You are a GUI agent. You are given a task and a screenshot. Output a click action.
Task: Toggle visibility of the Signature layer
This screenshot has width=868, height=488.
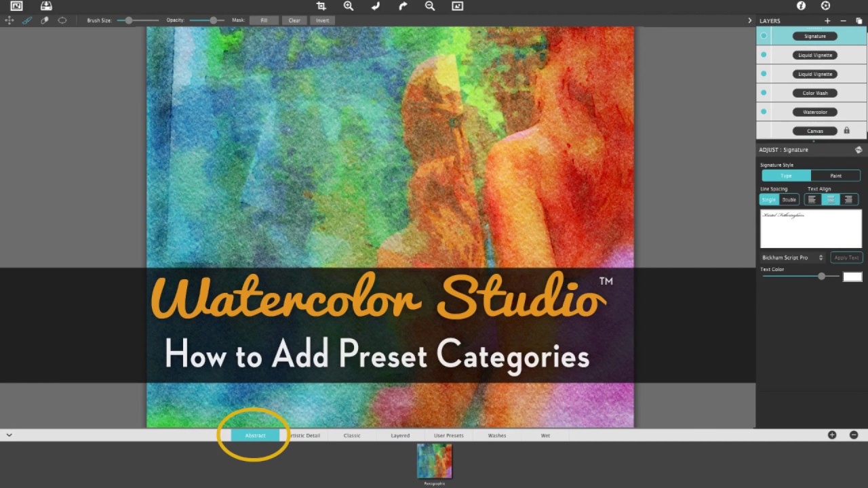(764, 36)
